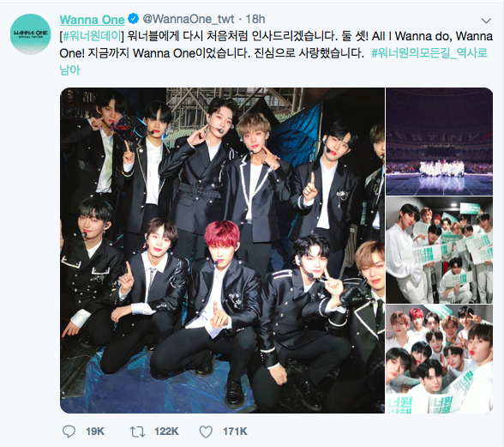Click the retweet arrows icon
The image size is (504, 447).
[x=137, y=432]
